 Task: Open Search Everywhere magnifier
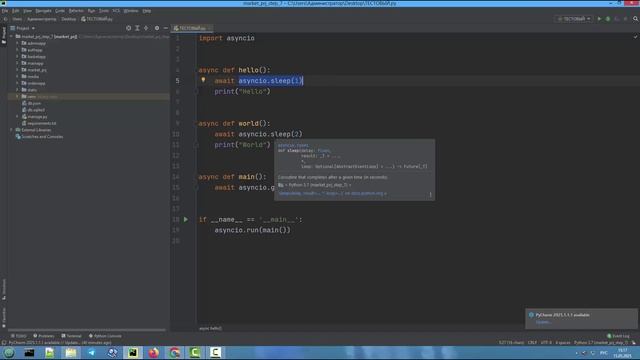tap(636, 19)
